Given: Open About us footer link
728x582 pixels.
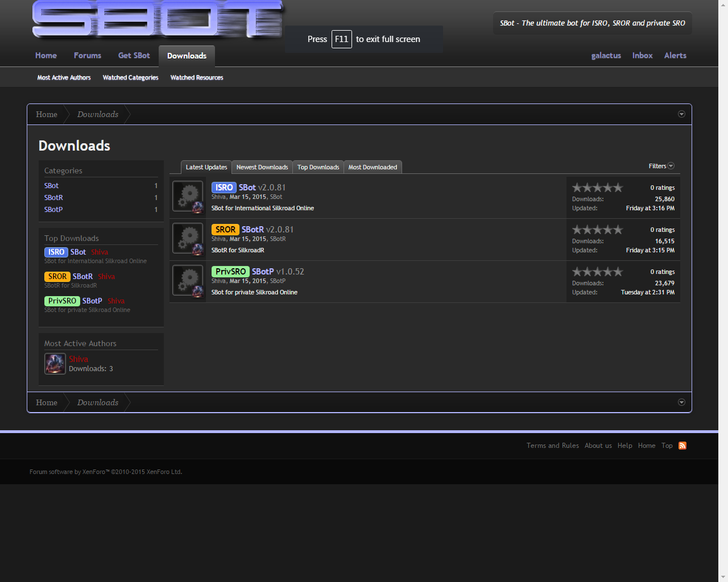Looking at the screenshot, I should click(598, 446).
